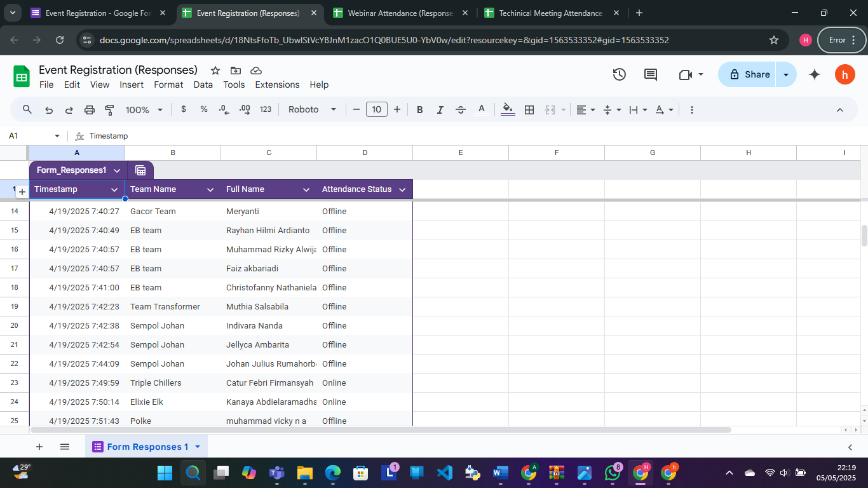
Task: Reload the browser page
Action: tap(60, 40)
